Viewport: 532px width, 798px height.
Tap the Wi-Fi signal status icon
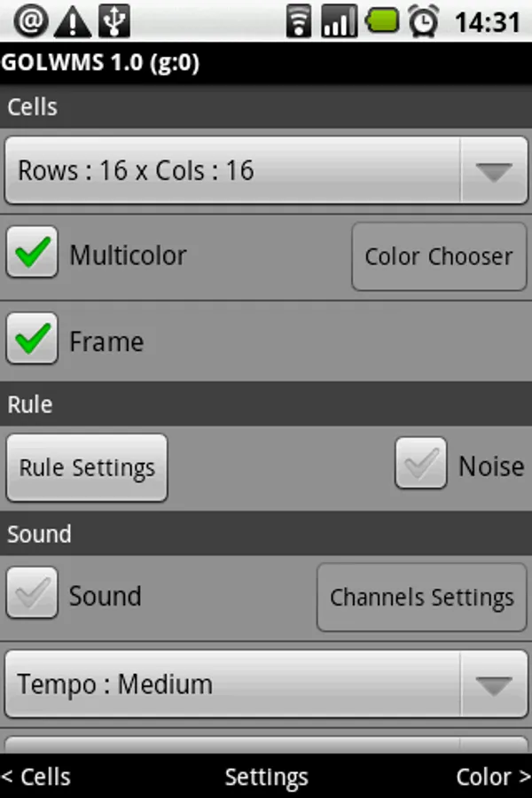point(301,21)
